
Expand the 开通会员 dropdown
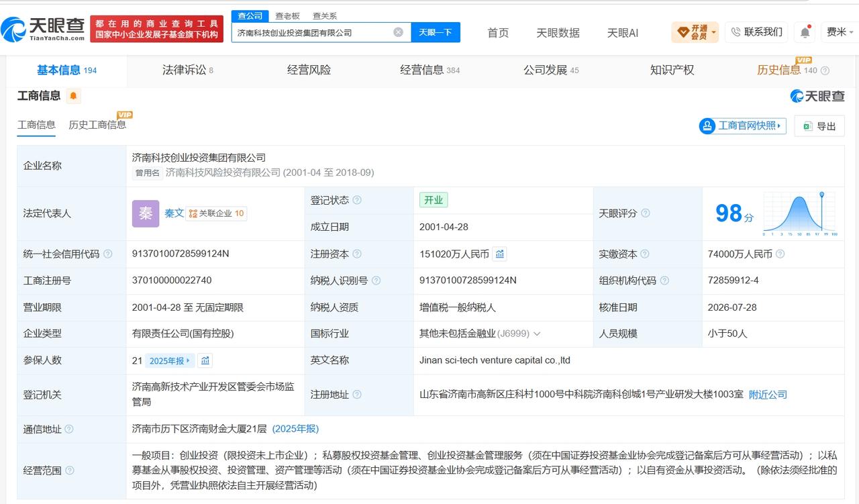click(695, 32)
